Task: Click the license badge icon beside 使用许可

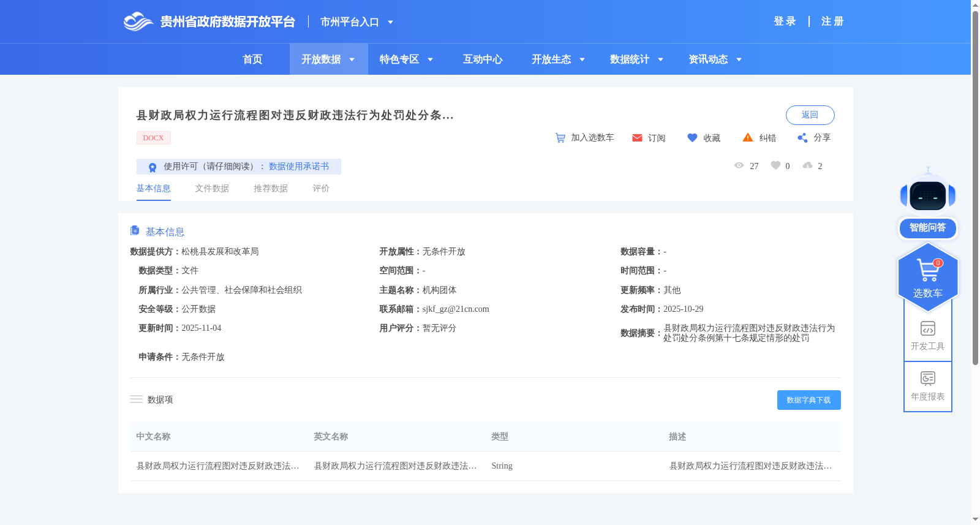Action: click(x=153, y=167)
